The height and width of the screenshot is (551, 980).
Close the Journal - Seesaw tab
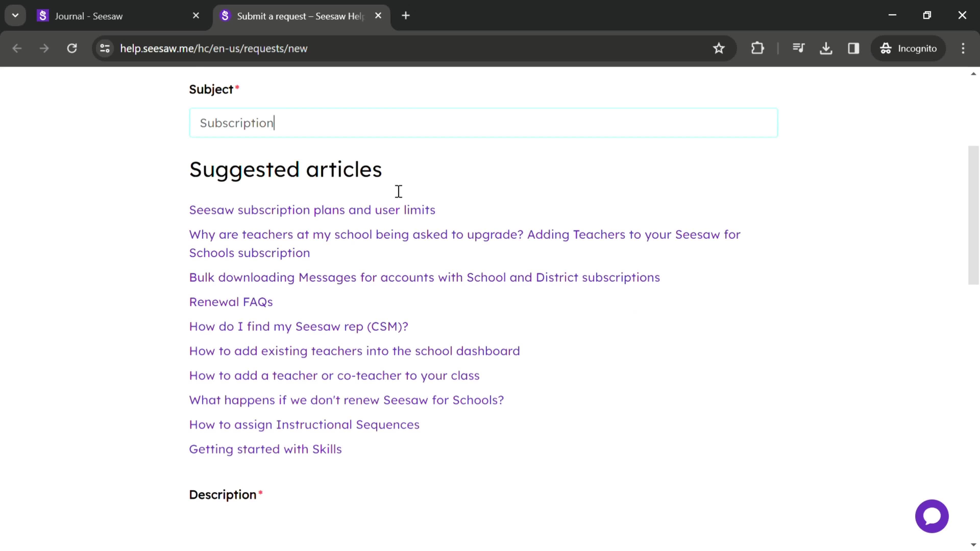click(x=196, y=16)
